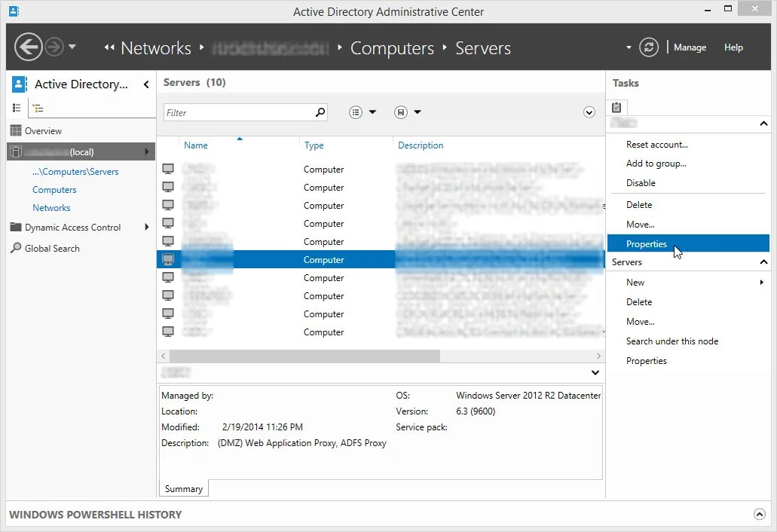Collapse the Servers tasks section
This screenshot has width=777, height=532.
coord(763,262)
